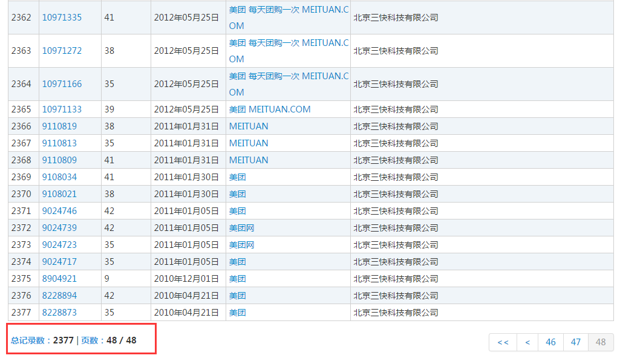This screenshot has width=617, height=364.
Task: Open trademark number 10971335 link
Action: coord(62,18)
